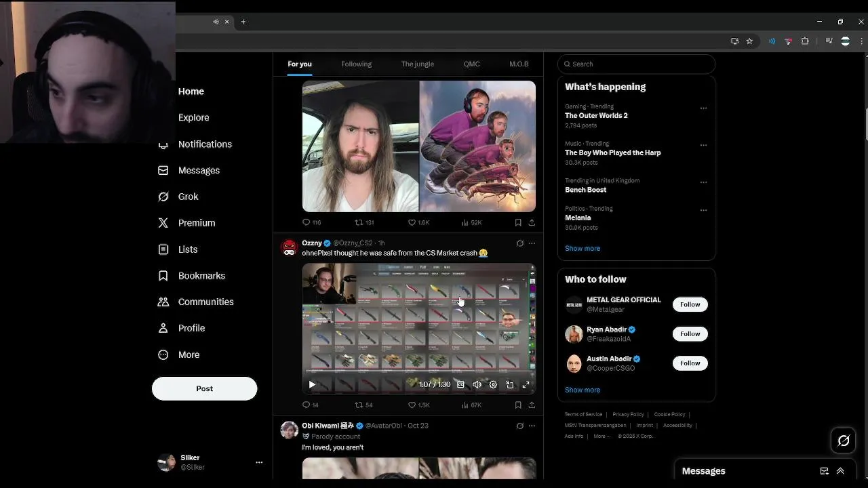Open options for Boy Who Played the Harp trend

click(x=703, y=145)
